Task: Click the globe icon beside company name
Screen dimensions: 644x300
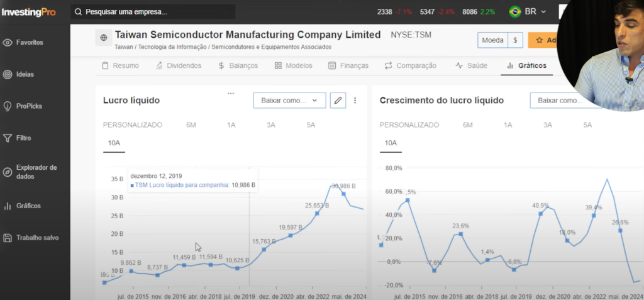Action: 104,37
